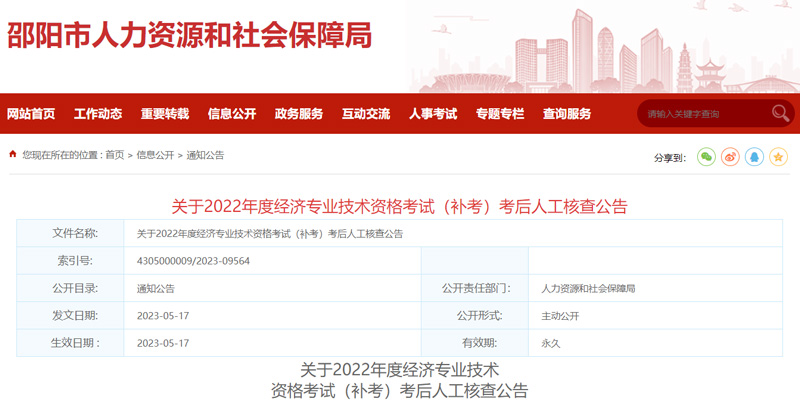Click the keyword search input field

click(703, 114)
